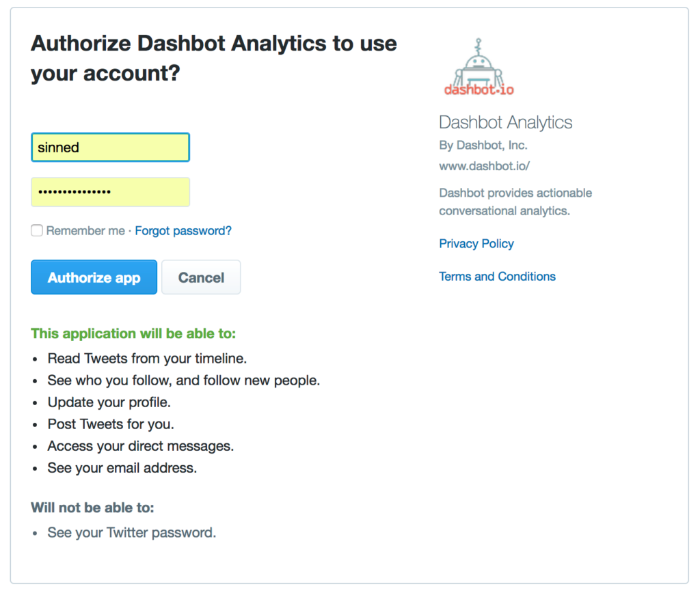This screenshot has width=700, height=595.
Task: Focus the username field containing sinned
Action: pyautogui.click(x=110, y=147)
